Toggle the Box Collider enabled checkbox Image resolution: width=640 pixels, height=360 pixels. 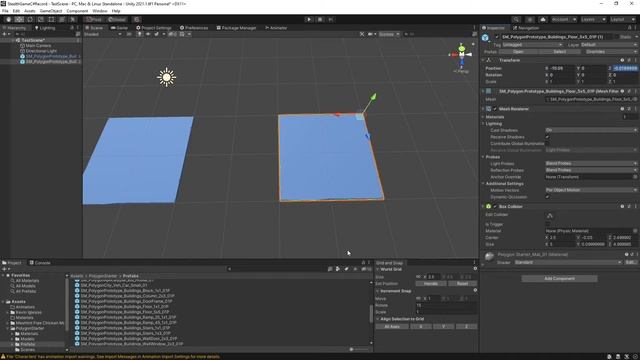point(495,207)
